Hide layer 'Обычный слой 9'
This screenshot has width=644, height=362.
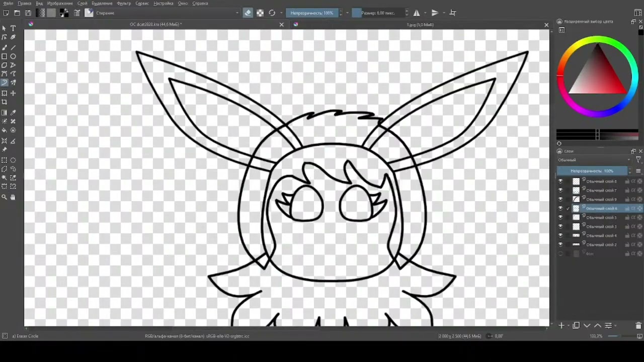pyautogui.click(x=560, y=200)
